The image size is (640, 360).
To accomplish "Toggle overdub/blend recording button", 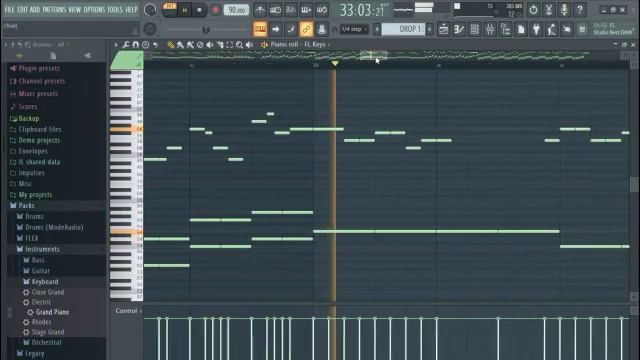I will pos(306,10).
